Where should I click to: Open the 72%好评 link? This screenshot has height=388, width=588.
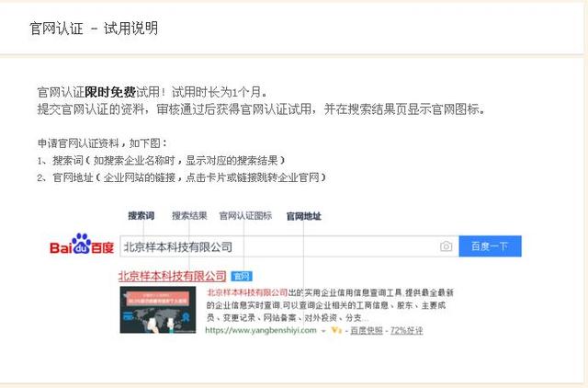point(406,331)
